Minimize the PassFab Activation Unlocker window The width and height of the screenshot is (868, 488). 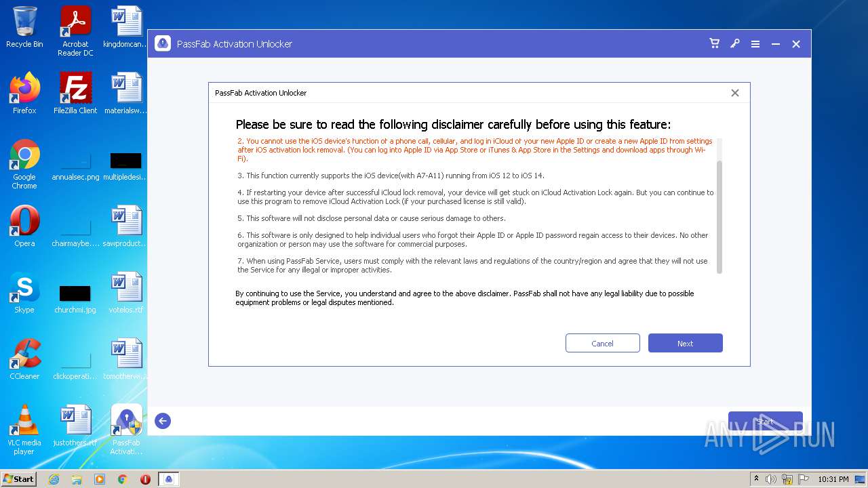[776, 44]
